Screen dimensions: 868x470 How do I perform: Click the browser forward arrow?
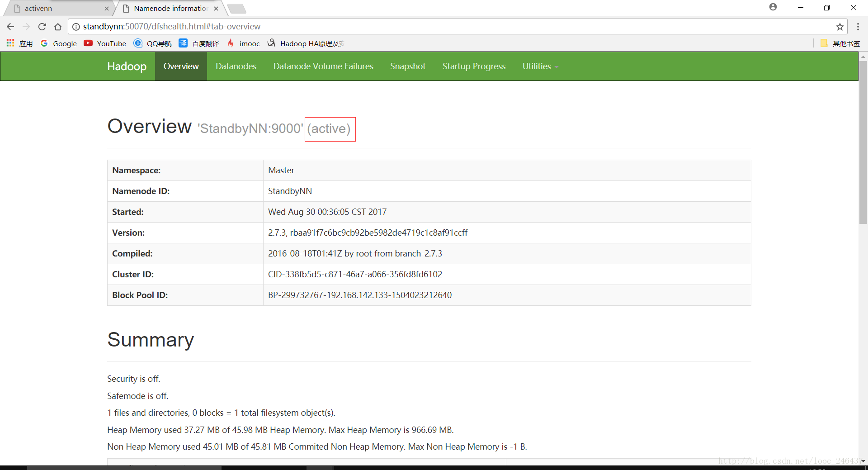pos(26,27)
